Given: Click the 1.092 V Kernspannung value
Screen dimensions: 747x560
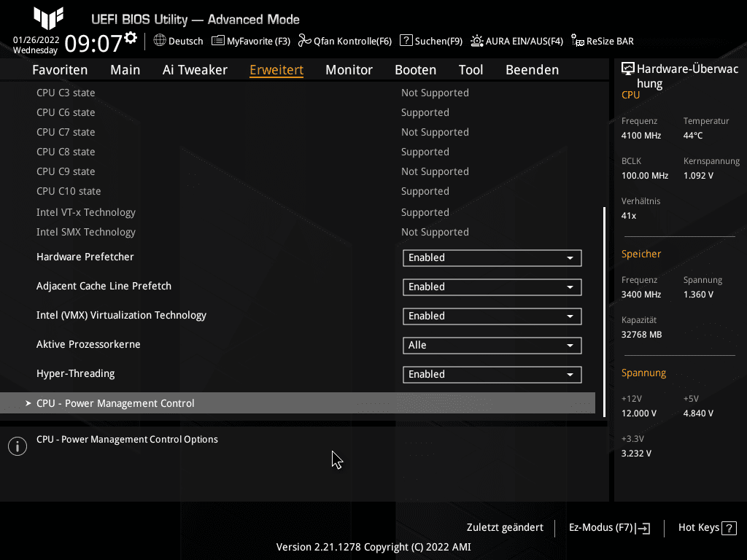Looking at the screenshot, I should [698, 176].
